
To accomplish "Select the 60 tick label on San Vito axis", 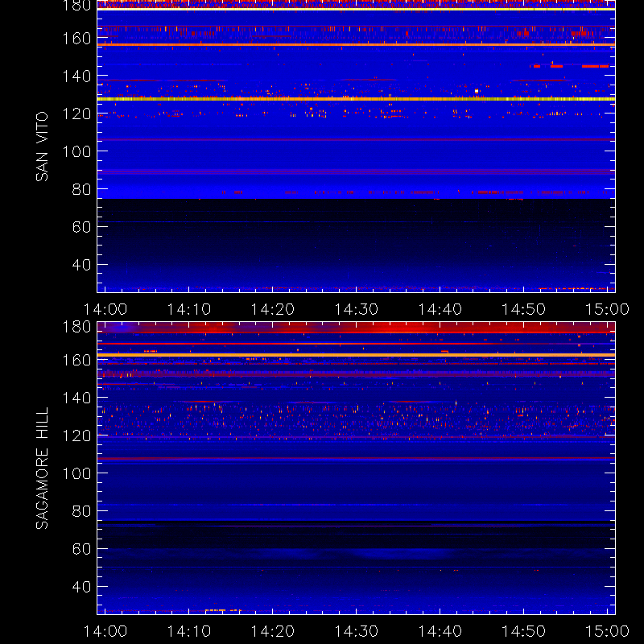I will tap(81, 227).
